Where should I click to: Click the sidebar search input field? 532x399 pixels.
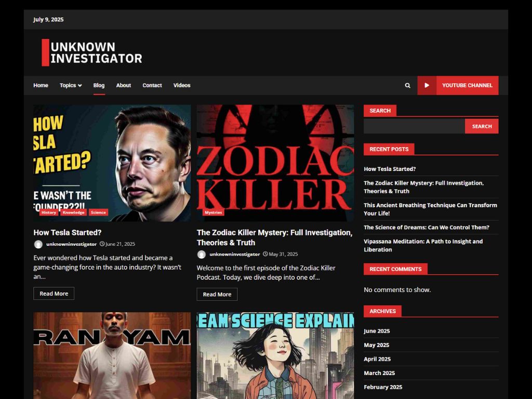click(x=414, y=126)
